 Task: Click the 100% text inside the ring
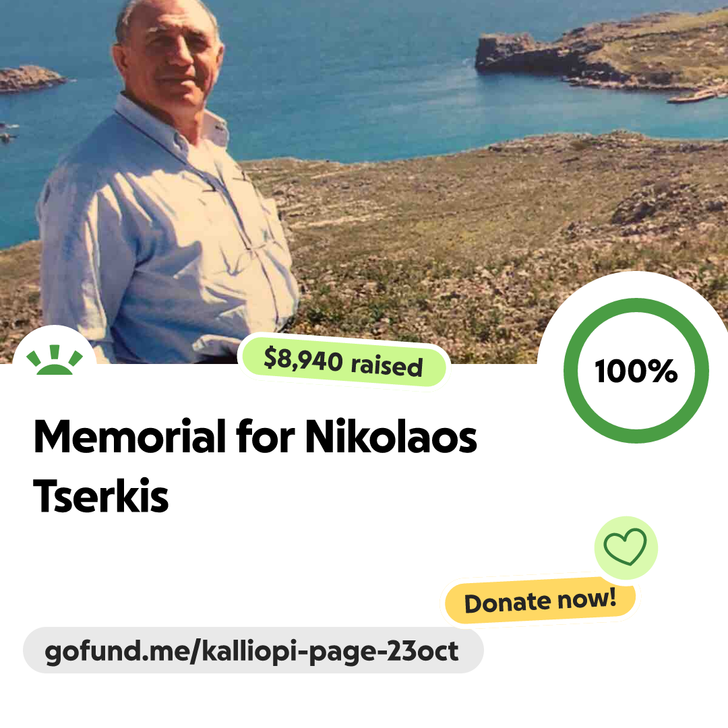coord(636,371)
